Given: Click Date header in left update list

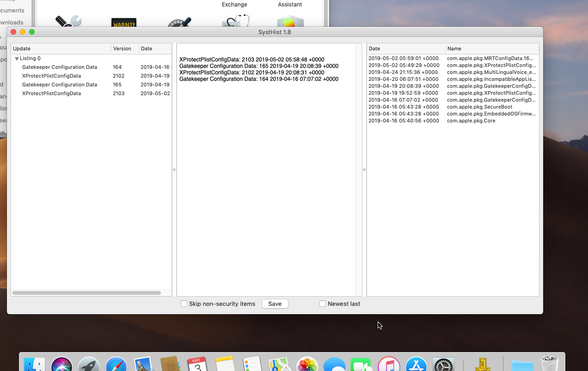Looking at the screenshot, I should (x=155, y=49).
